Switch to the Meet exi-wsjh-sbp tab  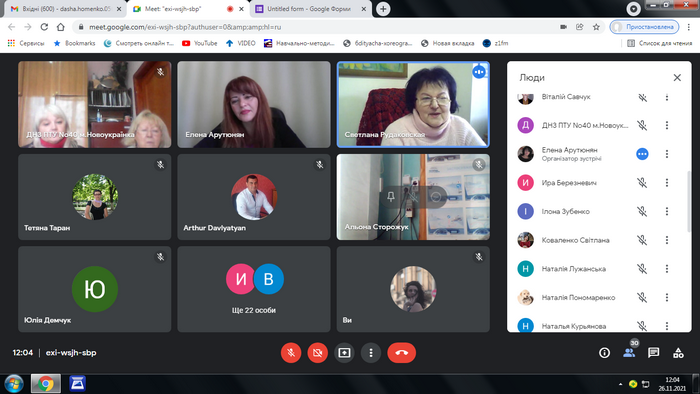coord(187,9)
